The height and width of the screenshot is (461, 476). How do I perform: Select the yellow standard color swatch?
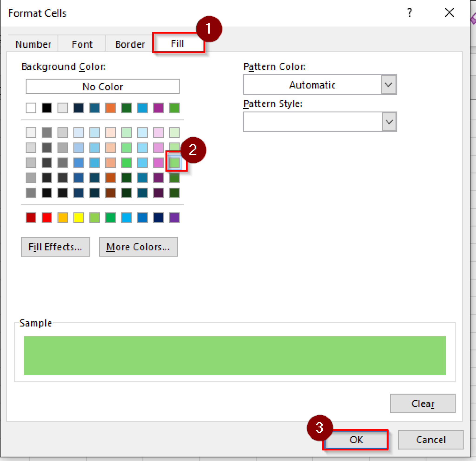[x=79, y=218]
